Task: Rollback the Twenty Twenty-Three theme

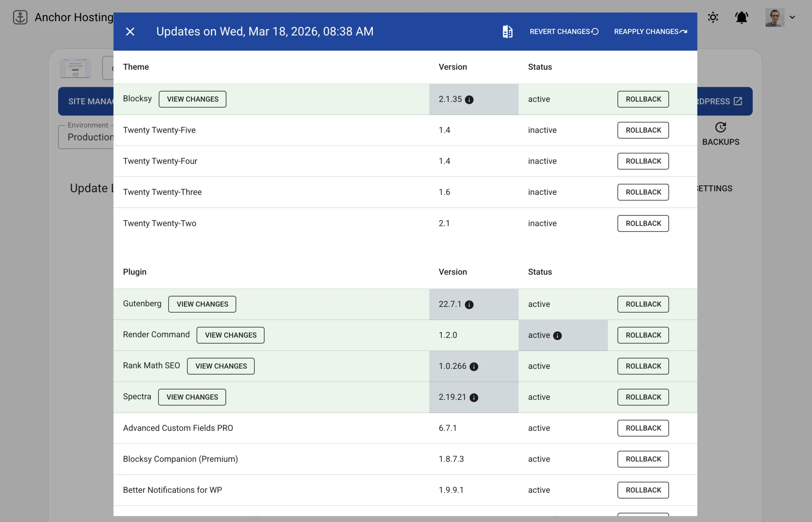Action: [x=643, y=192]
